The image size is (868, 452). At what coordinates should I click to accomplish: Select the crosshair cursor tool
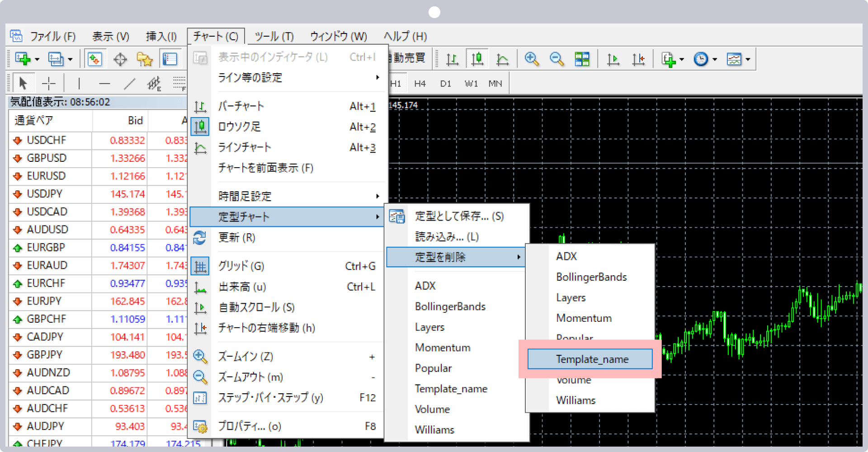(x=48, y=84)
